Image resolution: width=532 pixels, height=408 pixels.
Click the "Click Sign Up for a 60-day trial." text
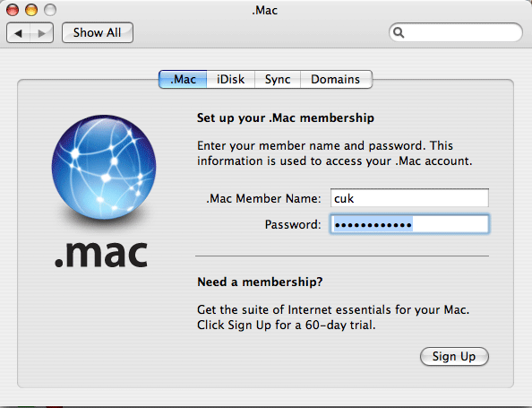point(287,326)
